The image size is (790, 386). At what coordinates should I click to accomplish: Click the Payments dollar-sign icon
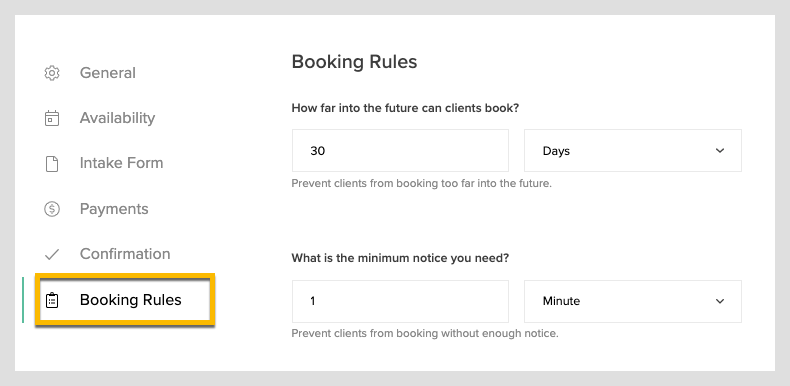pos(52,209)
